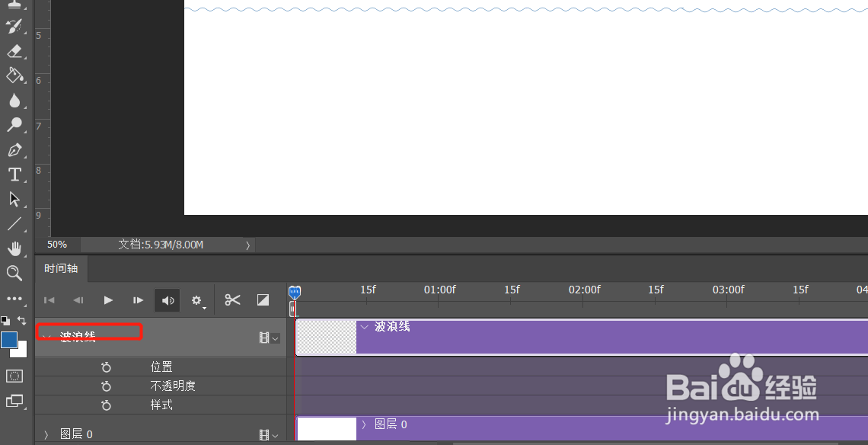Go to first frame of timeline
868x445 pixels.
tap(49, 300)
